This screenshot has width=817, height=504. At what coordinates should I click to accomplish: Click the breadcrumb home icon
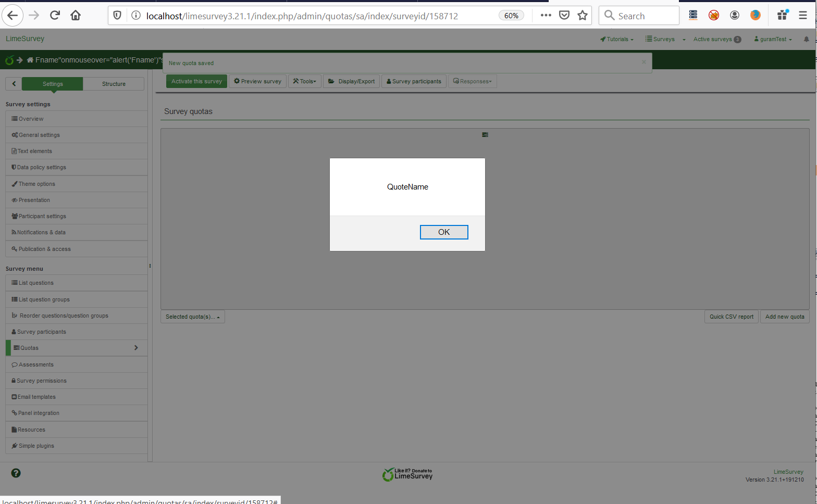(x=30, y=60)
